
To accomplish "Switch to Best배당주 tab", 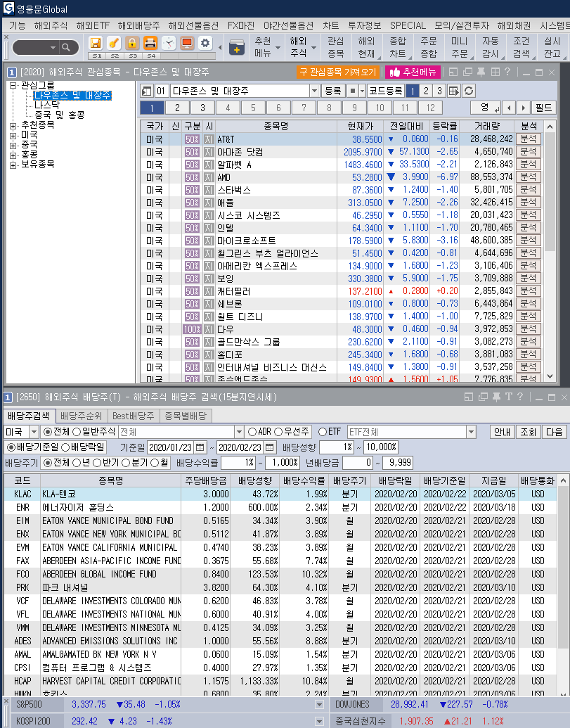I will tap(133, 416).
